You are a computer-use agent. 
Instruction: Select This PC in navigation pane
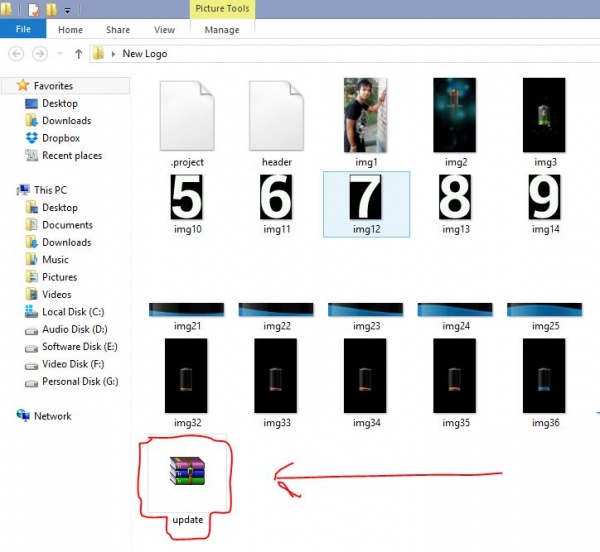(x=50, y=190)
